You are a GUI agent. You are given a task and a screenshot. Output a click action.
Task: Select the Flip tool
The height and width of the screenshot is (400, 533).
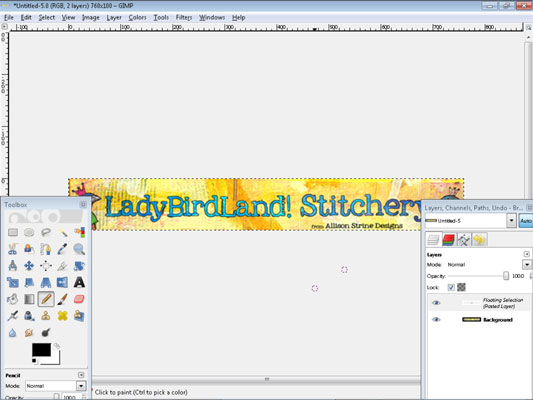(63, 282)
